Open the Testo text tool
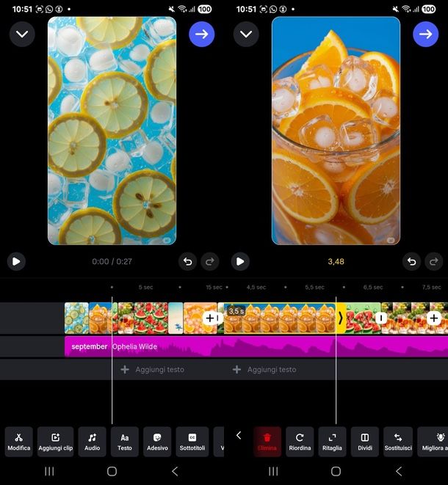The width and height of the screenshot is (448, 485). point(125,442)
